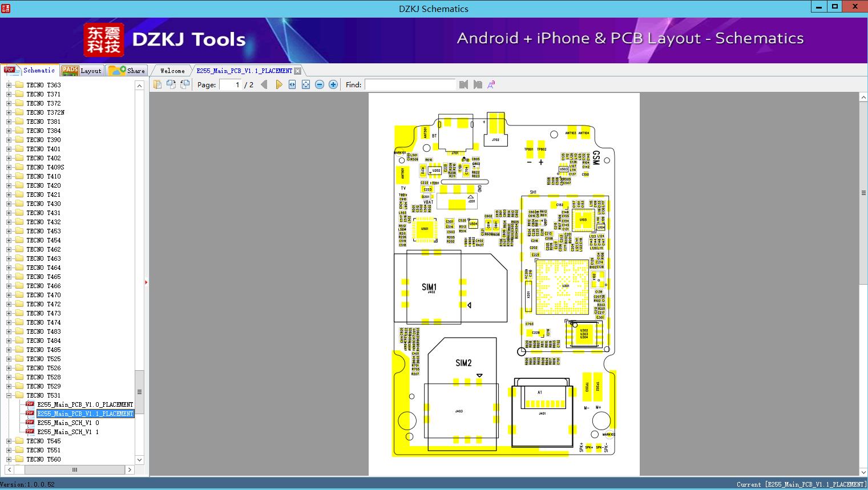Click the rotate counterclockwise toolbar icon
868x490 pixels.
tap(171, 84)
